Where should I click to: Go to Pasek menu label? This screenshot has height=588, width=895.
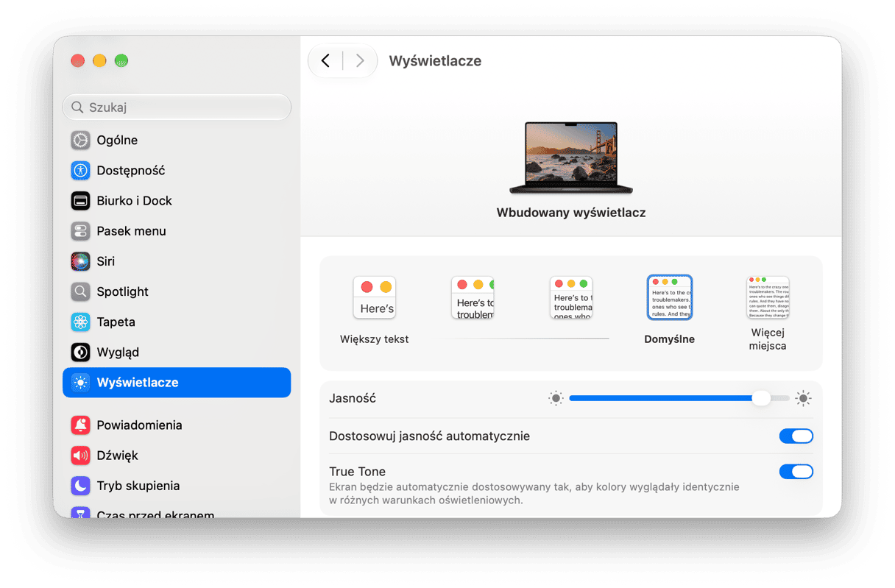(131, 231)
